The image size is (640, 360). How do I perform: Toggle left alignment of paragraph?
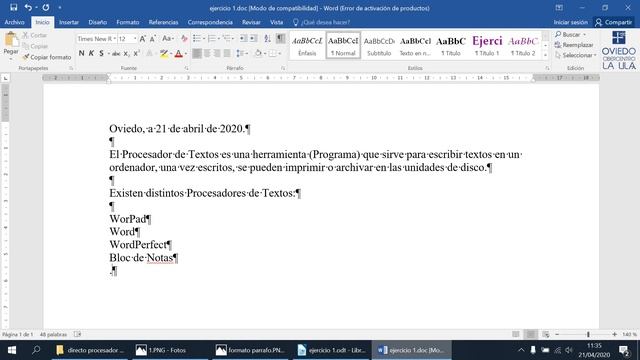coord(197,53)
